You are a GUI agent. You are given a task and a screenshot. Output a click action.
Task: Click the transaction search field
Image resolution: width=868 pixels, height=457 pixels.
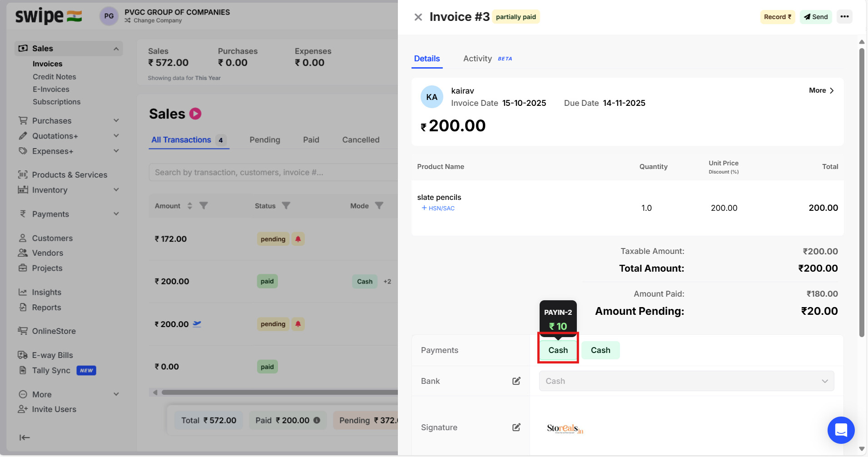273,173
